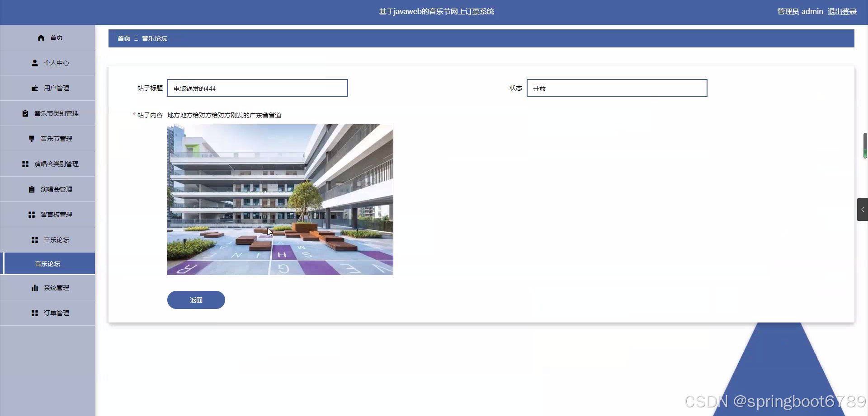
Task: Click the 帖子内容 label
Action: pos(150,115)
